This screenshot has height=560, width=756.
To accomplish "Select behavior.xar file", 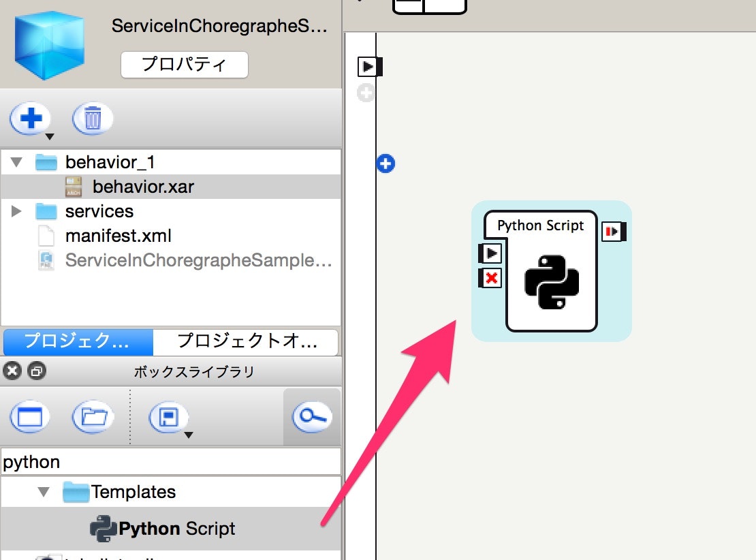I will 171,187.
